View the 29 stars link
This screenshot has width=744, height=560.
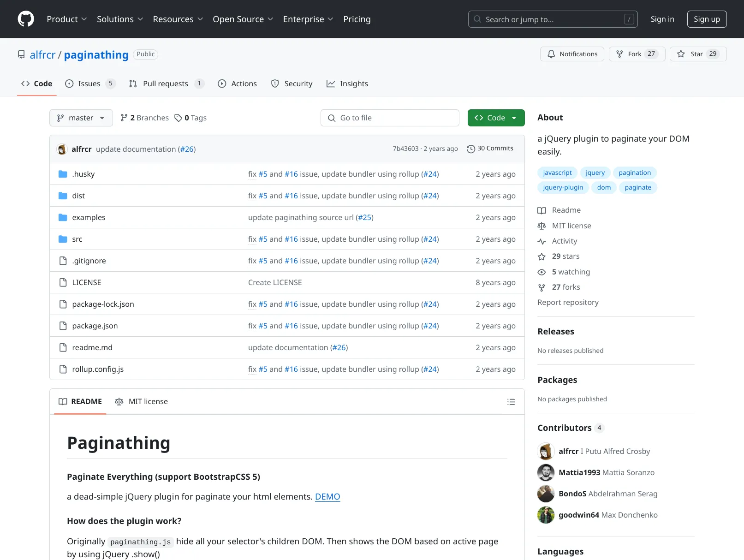(559, 256)
